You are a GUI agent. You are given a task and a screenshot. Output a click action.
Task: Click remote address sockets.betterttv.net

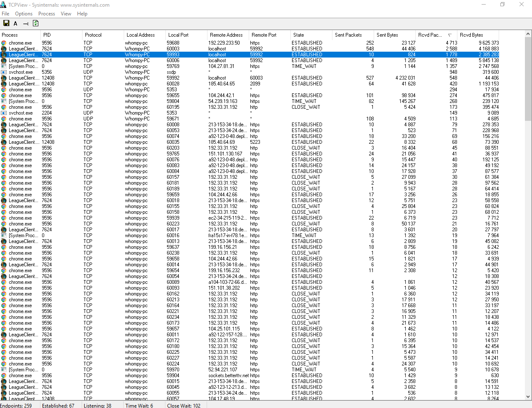pos(229,375)
